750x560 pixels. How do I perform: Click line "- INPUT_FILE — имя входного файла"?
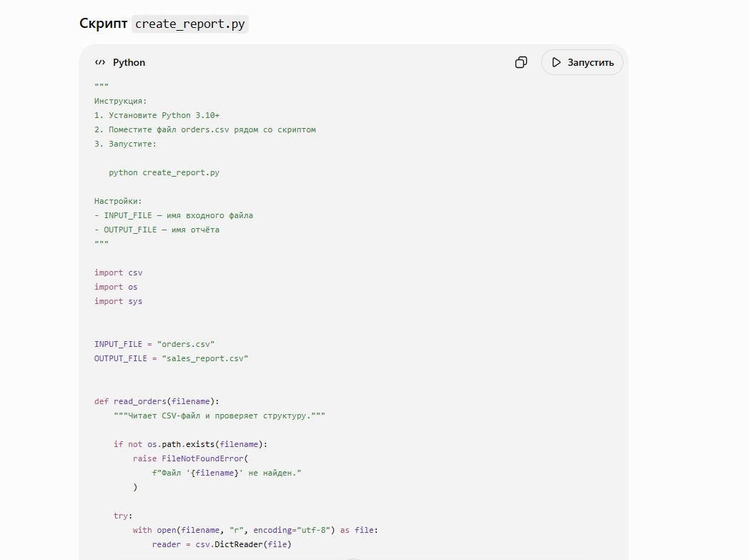pos(174,215)
